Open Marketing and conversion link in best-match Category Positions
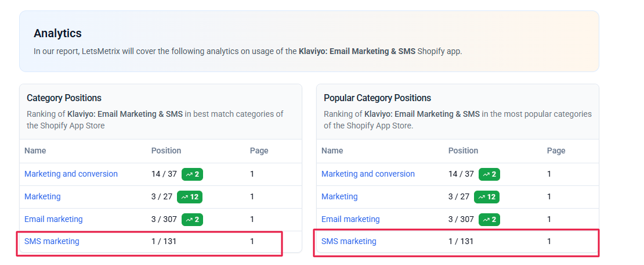 point(71,174)
